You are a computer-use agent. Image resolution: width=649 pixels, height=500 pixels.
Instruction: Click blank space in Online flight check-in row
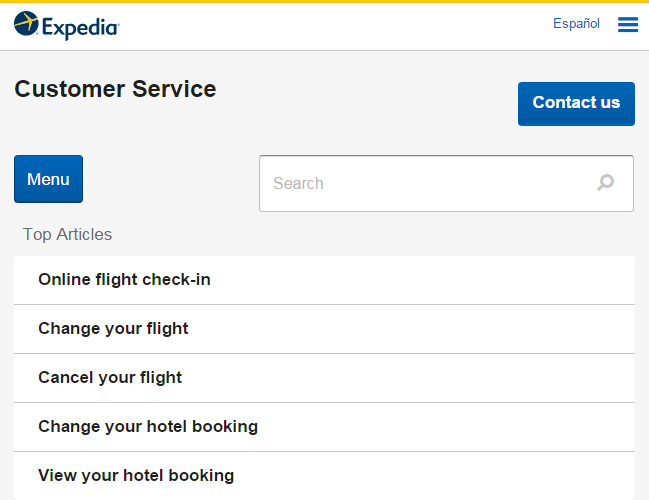(422, 280)
